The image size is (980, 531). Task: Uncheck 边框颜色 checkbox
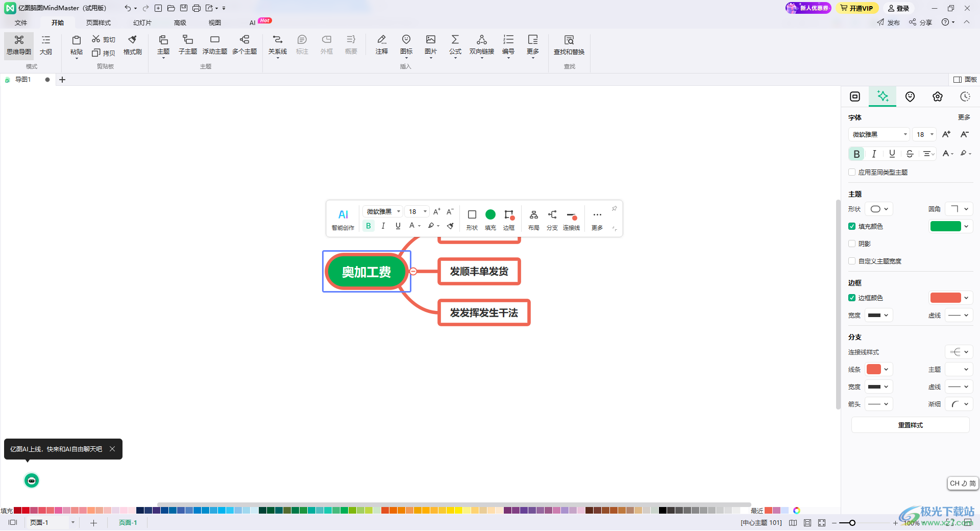tap(852, 298)
